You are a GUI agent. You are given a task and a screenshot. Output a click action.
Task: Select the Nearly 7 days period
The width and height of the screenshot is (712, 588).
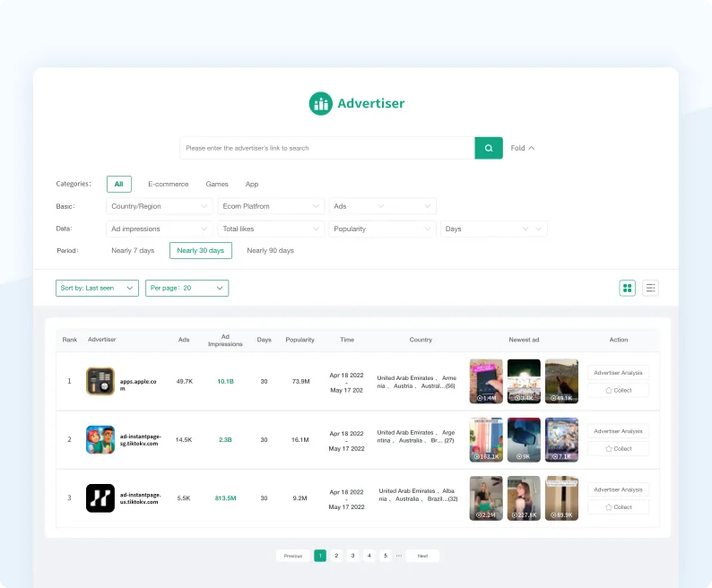point(133,251)
